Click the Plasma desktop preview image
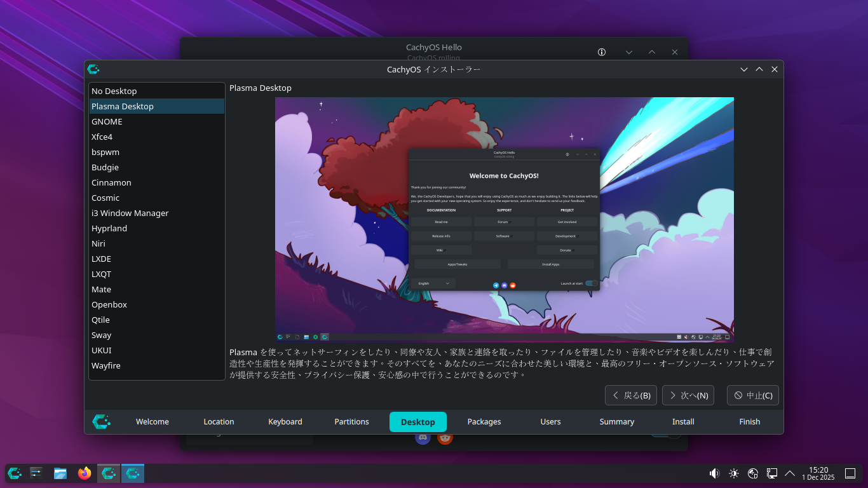The height and width of the screenshot is (488, 868). 504,219
